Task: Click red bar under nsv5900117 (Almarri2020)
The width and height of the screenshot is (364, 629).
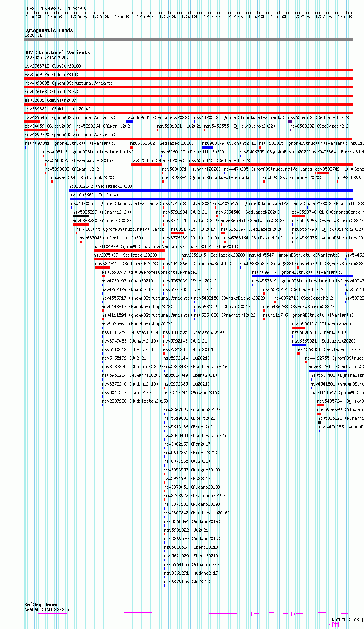Action: tap(299, 328)
